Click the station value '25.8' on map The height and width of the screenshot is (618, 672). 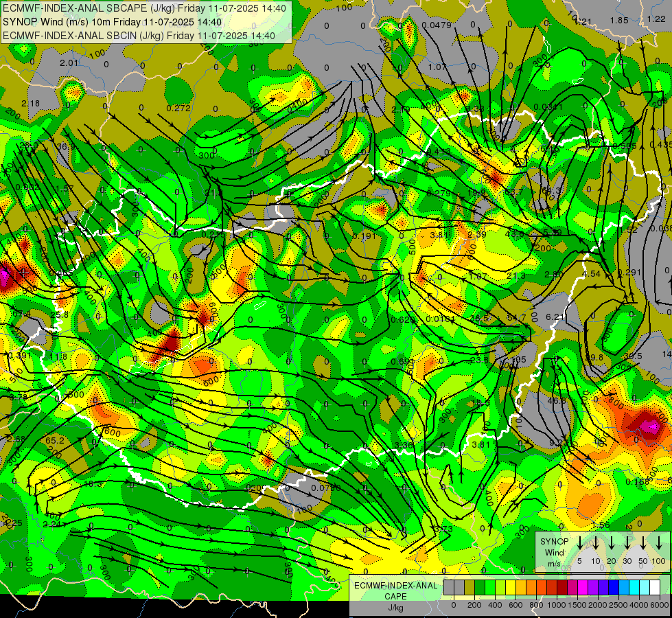(59, 314)
